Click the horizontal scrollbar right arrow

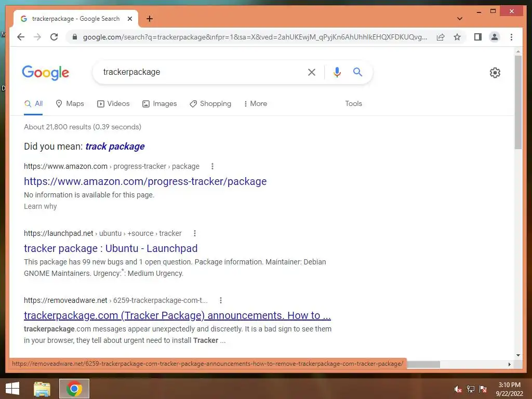pos(509,364)
